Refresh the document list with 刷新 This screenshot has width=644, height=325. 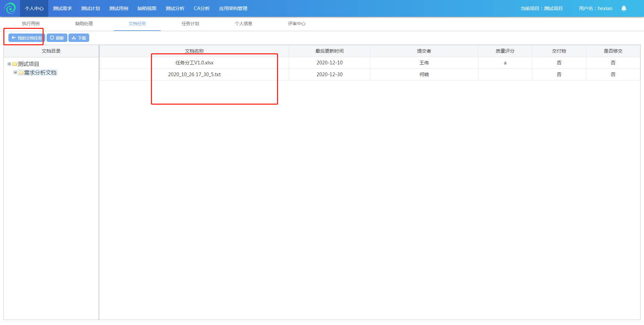tap(57, 38)
